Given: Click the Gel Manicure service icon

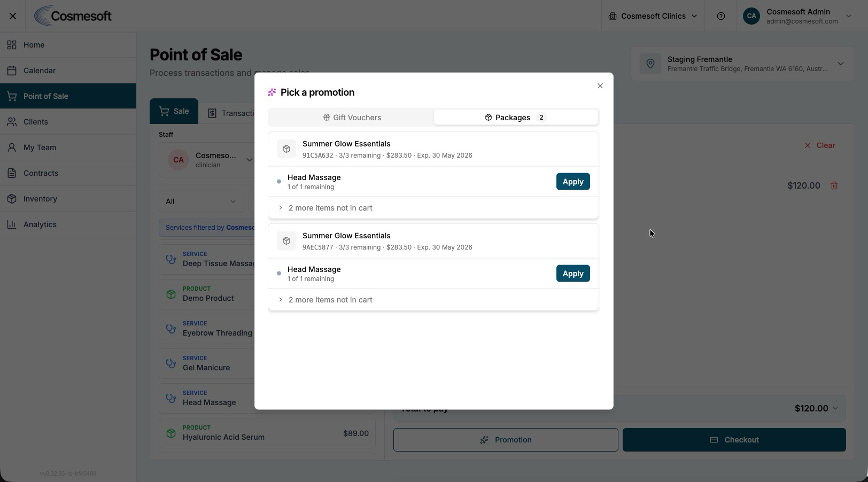Looking at the screenshot, I should (171, 363).
